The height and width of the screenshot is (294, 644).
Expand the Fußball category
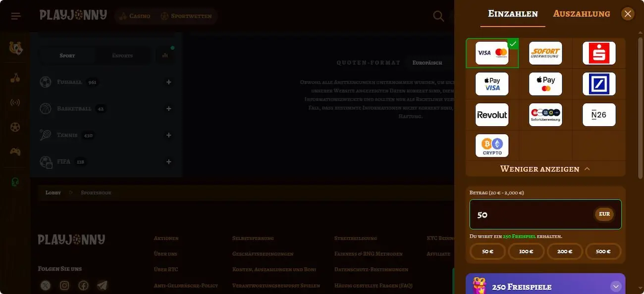169,82
